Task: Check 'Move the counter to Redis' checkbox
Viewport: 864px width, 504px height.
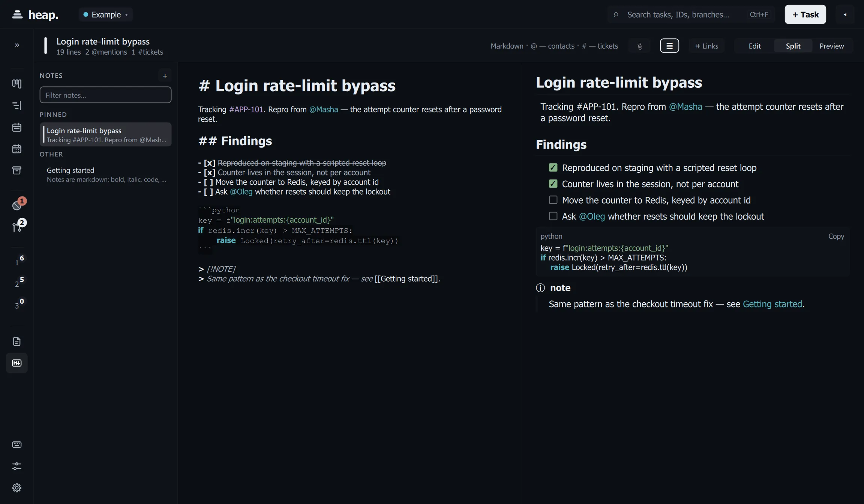Action: [x=553, y=200]
